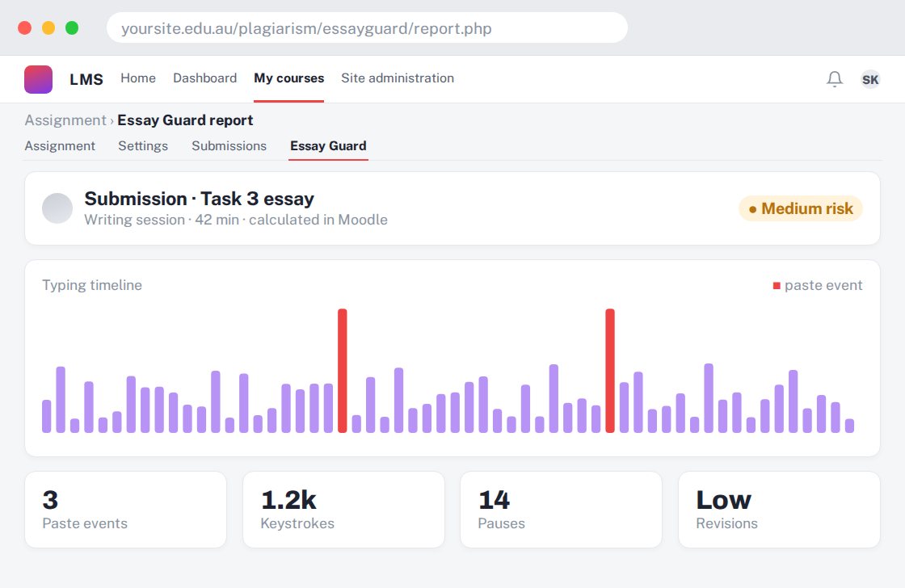The image size is (905, 588).
Task: Click the LMS gradient logo icon
Action: pos(38,79)
